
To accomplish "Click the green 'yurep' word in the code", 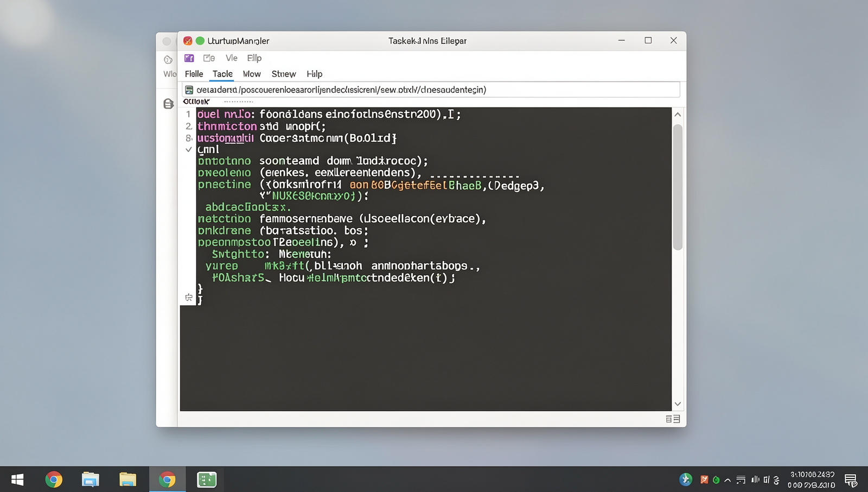I will (x=221, y=266).
